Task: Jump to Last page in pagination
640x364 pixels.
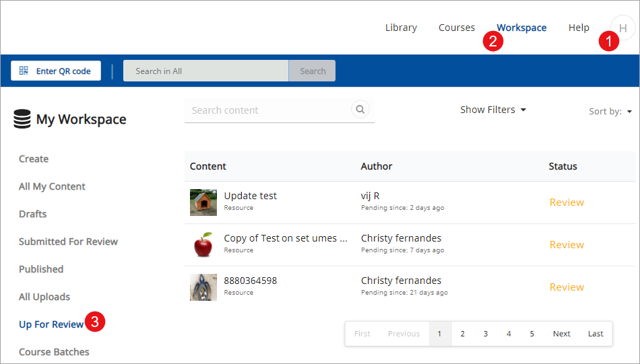Action: coord(596,334)
